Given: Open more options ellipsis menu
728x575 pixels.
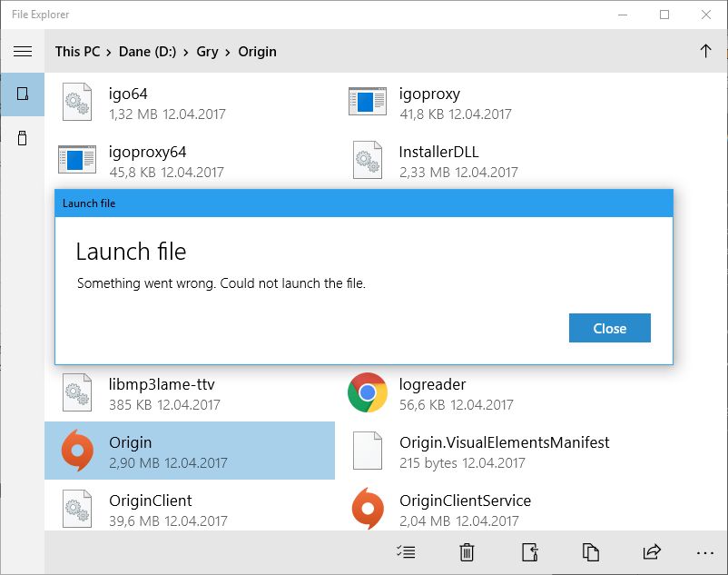Looking at the screenshot, I should pos(705,552).
